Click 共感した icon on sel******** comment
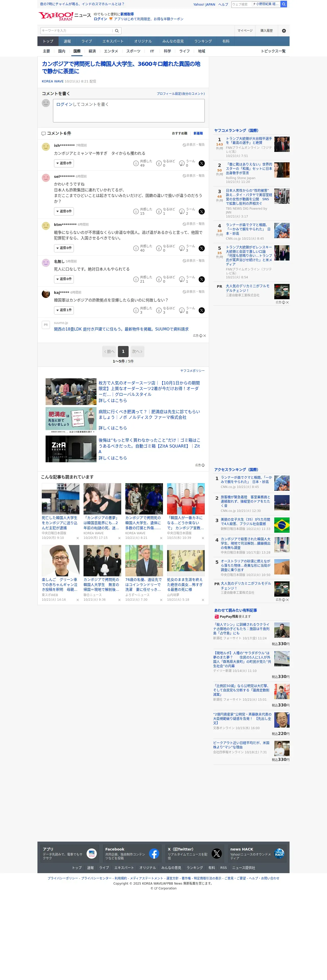The height and width of the screenshot is (980, 327). (x=135, y=211)
